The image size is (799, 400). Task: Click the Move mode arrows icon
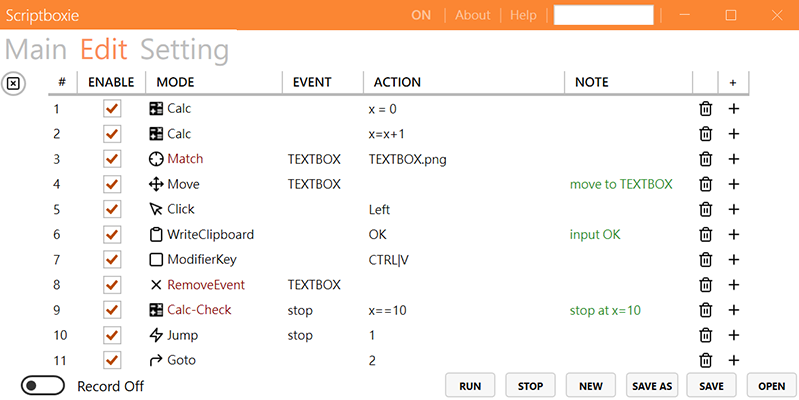[156, 184]
